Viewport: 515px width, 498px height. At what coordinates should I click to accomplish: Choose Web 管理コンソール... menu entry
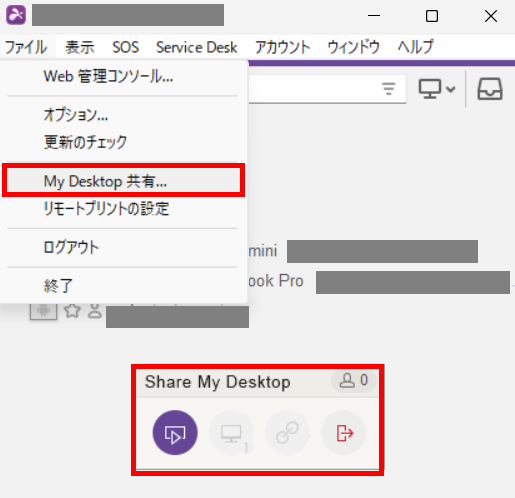tap(123, 77)
